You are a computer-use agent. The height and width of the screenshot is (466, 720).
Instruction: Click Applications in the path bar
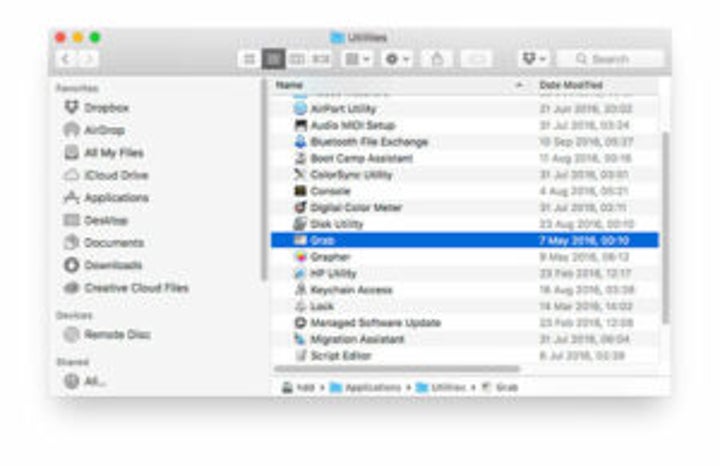pos(366,387)
